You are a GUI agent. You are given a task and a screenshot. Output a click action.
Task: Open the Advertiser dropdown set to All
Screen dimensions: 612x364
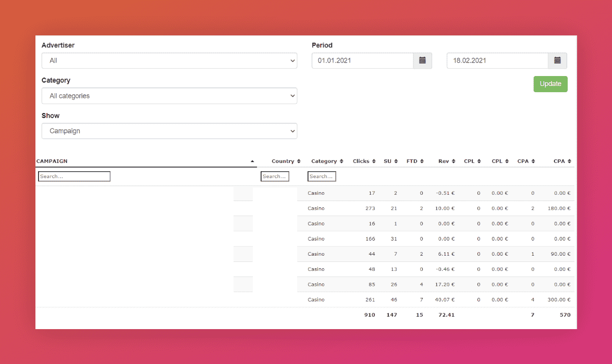click(169, 61)
